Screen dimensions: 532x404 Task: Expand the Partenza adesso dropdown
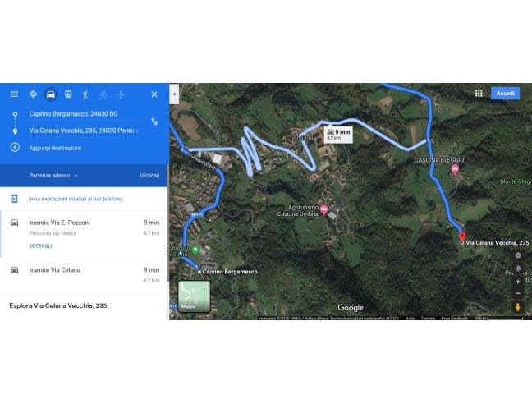(x=53, y=176)
